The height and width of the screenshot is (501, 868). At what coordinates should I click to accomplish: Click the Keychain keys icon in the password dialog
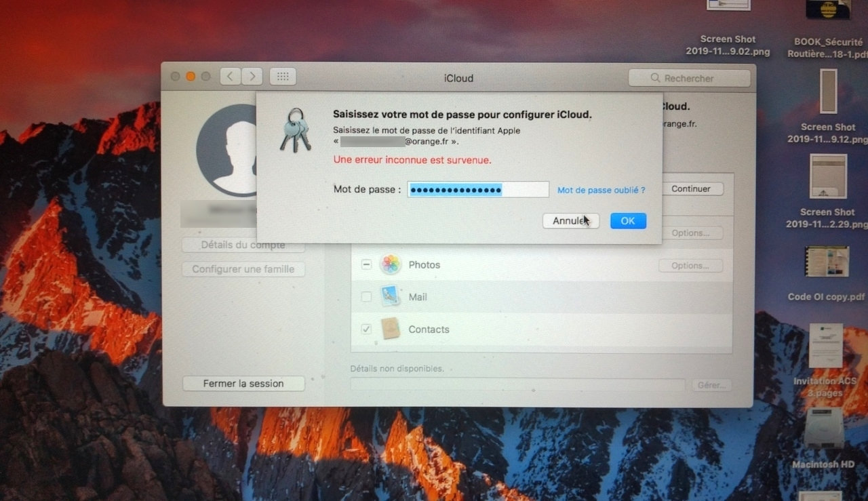[295, 129]
